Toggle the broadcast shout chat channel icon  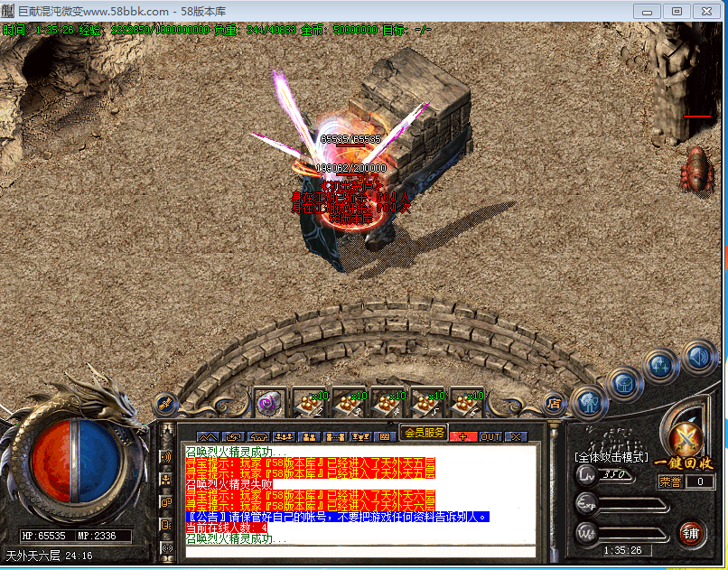click(166, 547)
